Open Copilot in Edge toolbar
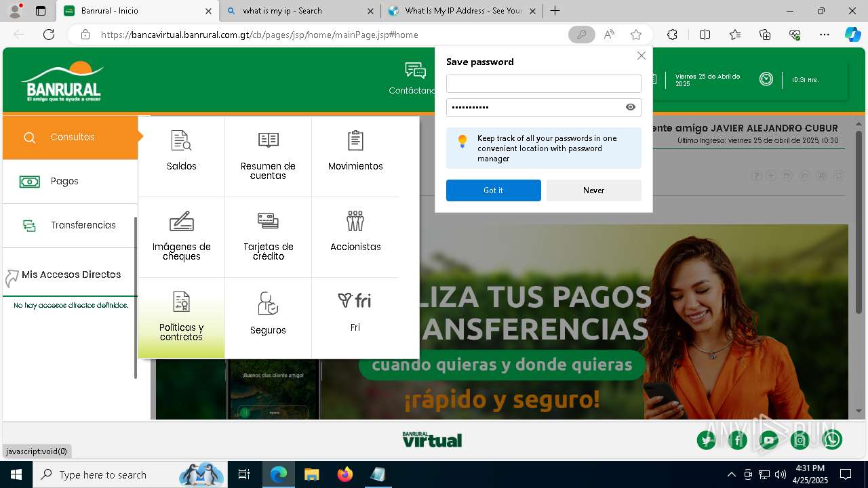Viewport: 868px width, 488px height. click(x=852, y=35)
